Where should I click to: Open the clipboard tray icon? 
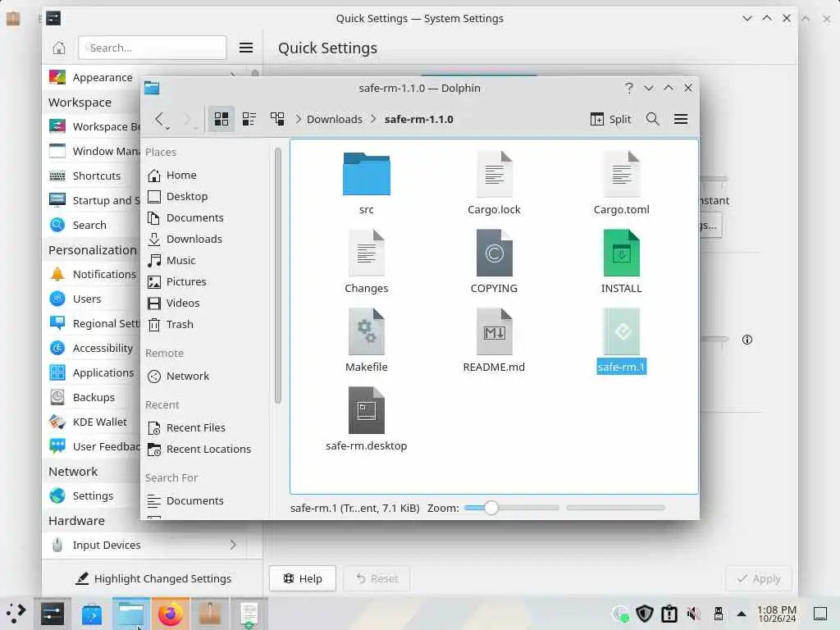(669, 614)
